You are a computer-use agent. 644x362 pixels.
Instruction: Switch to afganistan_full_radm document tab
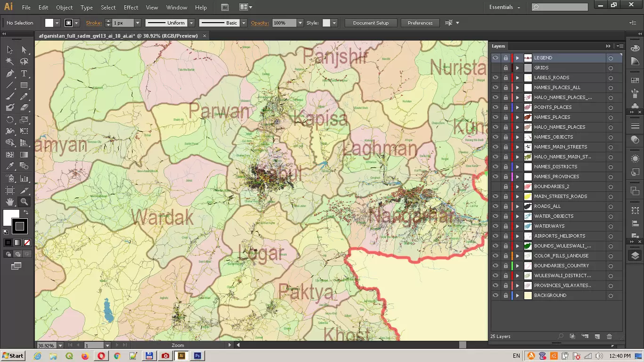pyautogui.click(x=118, y=36)
